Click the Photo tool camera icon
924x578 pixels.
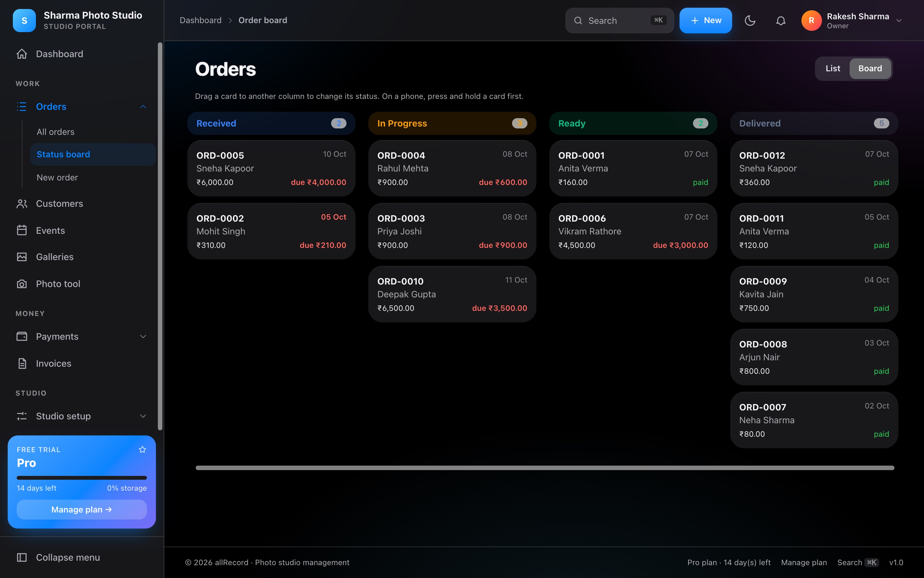pos(22,284)
